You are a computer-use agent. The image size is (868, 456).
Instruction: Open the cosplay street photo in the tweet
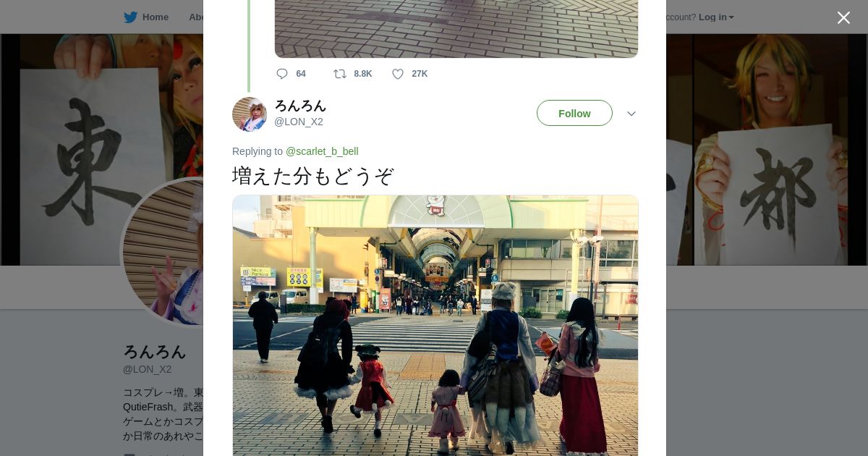pos(435,326)
